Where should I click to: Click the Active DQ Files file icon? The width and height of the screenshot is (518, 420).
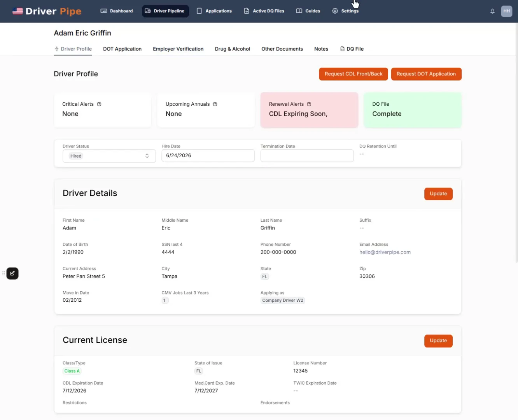pos(247,11)
